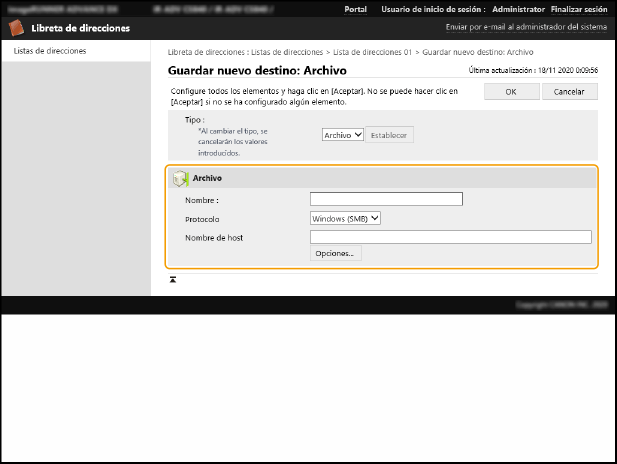Click the back-to-top arrow icon

[173, 279]
